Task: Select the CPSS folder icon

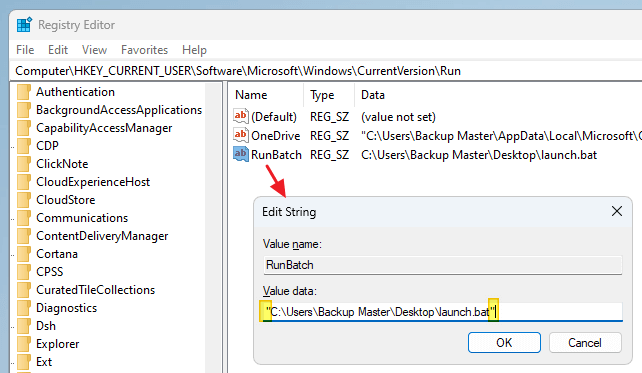Action: (24, 272)
